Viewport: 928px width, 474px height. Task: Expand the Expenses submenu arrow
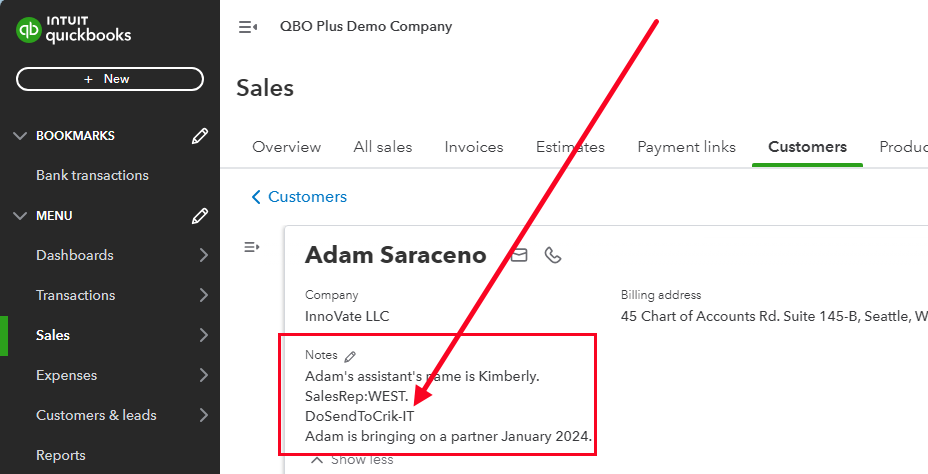point(203,375)
